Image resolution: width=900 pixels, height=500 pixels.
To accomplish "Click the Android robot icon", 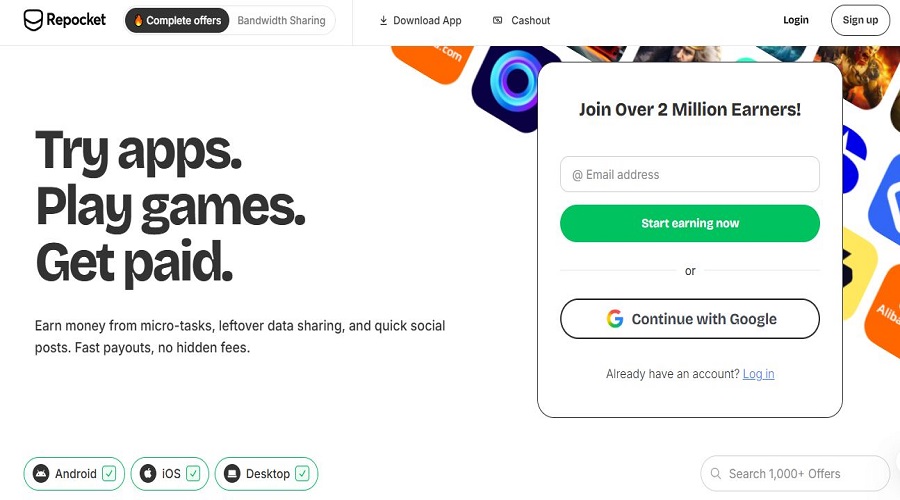I will click(41, 474).
